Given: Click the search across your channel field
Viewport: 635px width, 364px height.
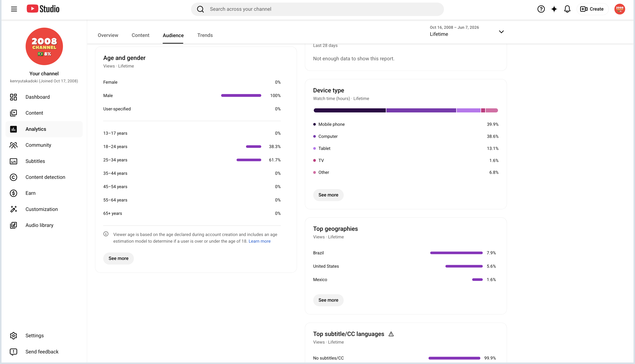Looking at the screenshot, I should (x=317, y=9).
